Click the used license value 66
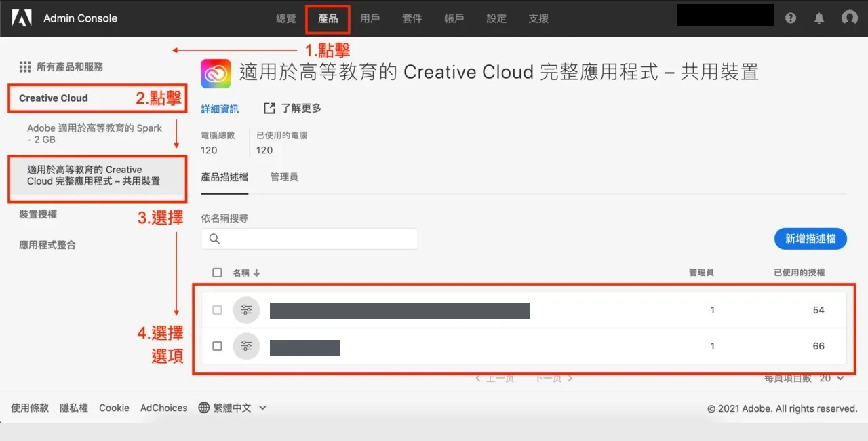The image size is (868, 441). click(x=818, y=346)
